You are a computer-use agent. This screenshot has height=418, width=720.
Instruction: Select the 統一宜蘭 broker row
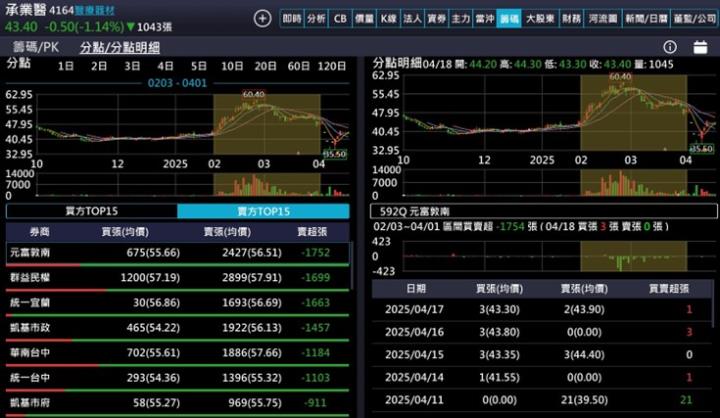[177, 303]
